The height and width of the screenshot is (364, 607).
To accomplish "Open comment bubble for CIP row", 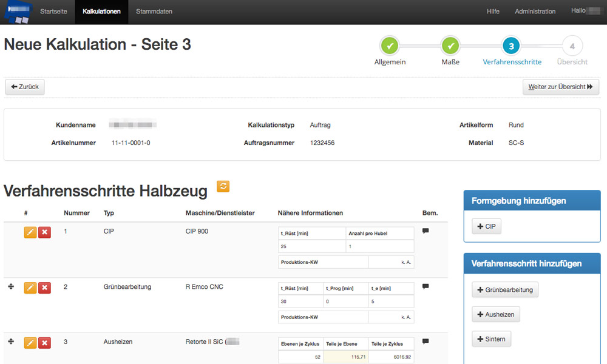I will click(426, 231).
